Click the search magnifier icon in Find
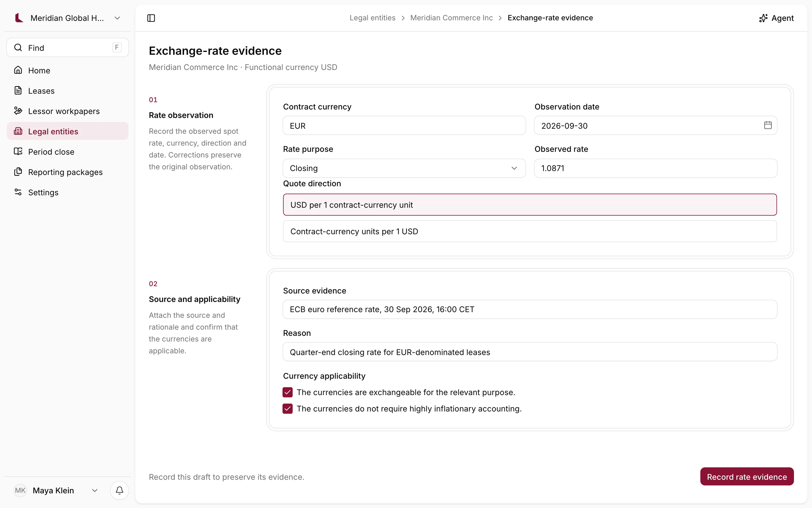Viewport: 812px width, 508px height. [x=18, y=47]
